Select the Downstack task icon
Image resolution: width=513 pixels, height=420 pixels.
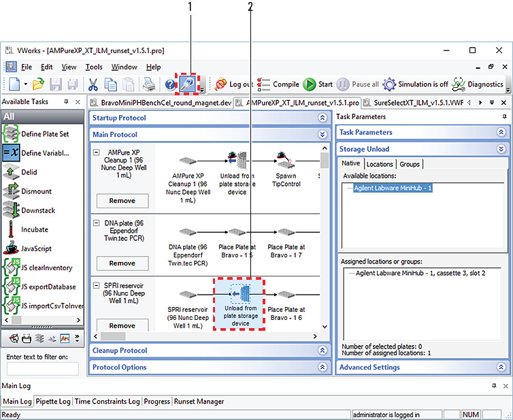click(x=11, y=210)
